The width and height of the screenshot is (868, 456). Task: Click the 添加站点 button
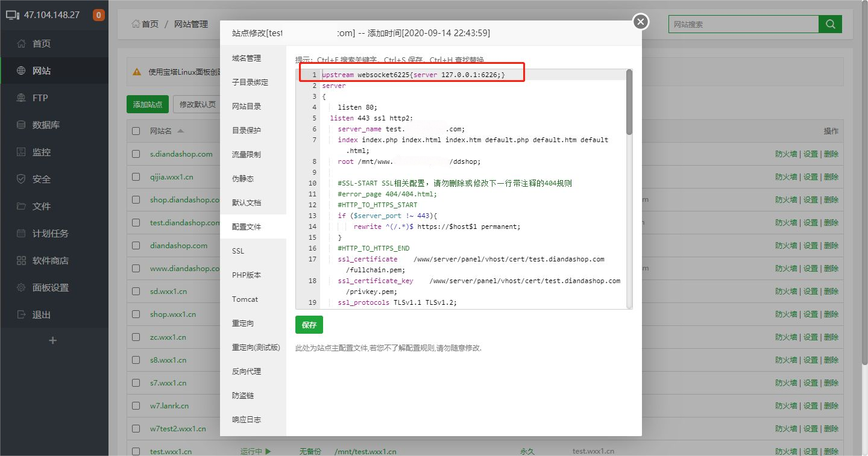point(148,104)
